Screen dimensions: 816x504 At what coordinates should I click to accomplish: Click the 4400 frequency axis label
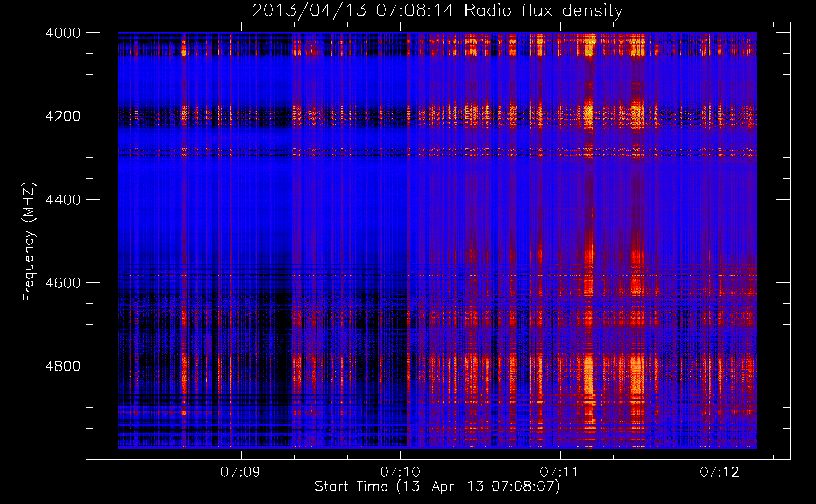pos(63,200)
